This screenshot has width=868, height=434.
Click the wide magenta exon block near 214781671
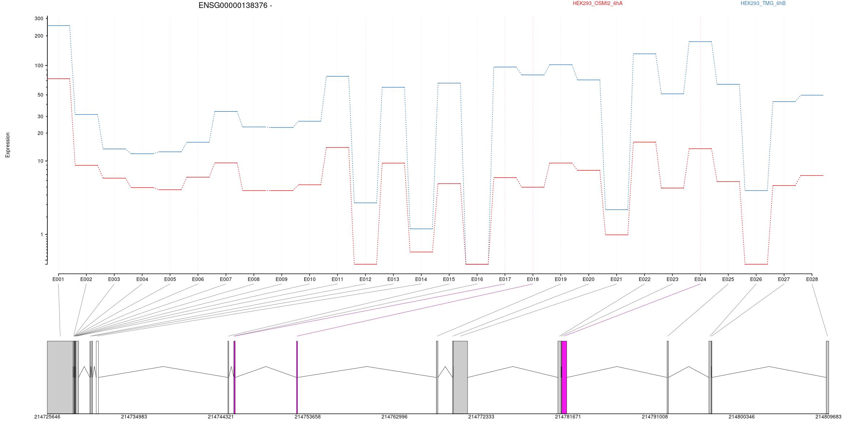(x=564, y=377)
